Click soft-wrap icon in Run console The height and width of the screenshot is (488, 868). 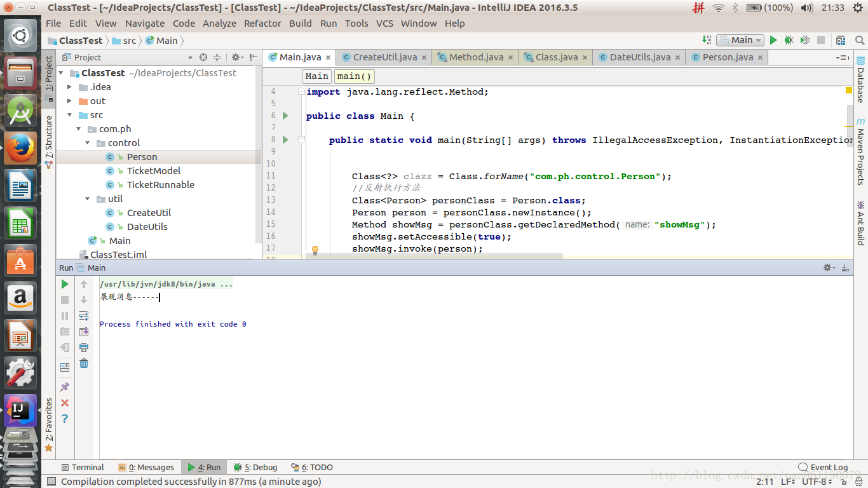point(84,316)
